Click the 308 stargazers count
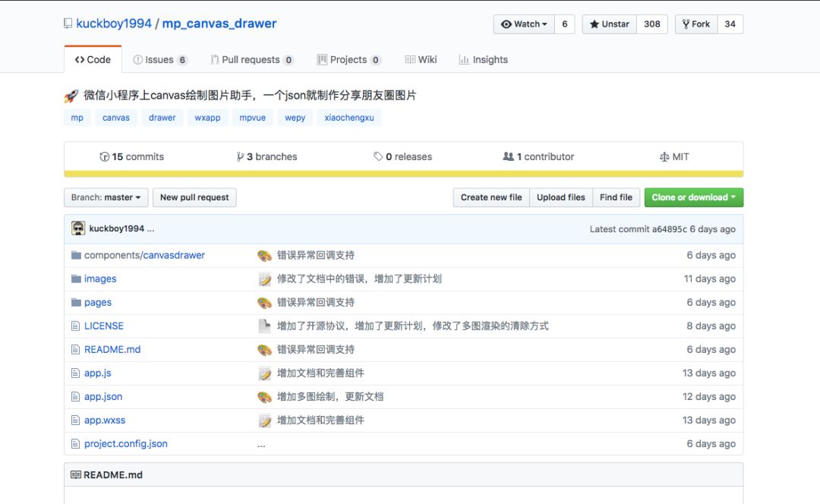Screen dimensions: 820x504 tap(652, 24)
